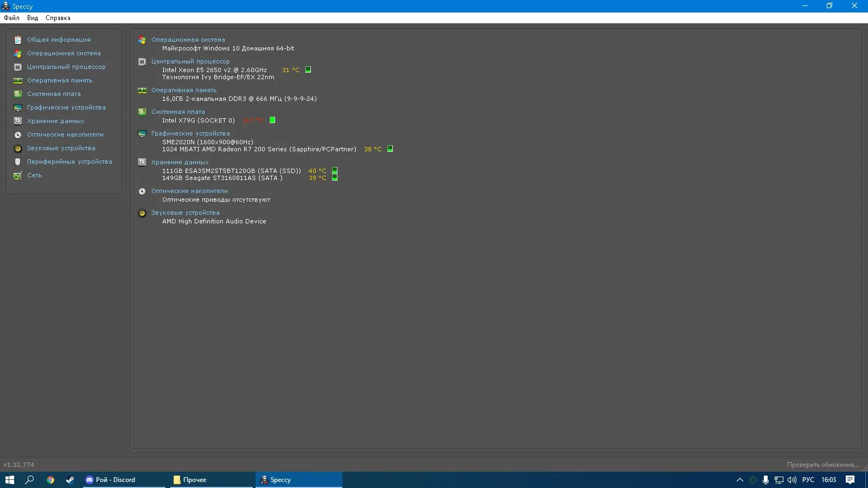The image size is (868, 488).
Task: Click the motherboard icon in the summary panel
Action: 142,112
